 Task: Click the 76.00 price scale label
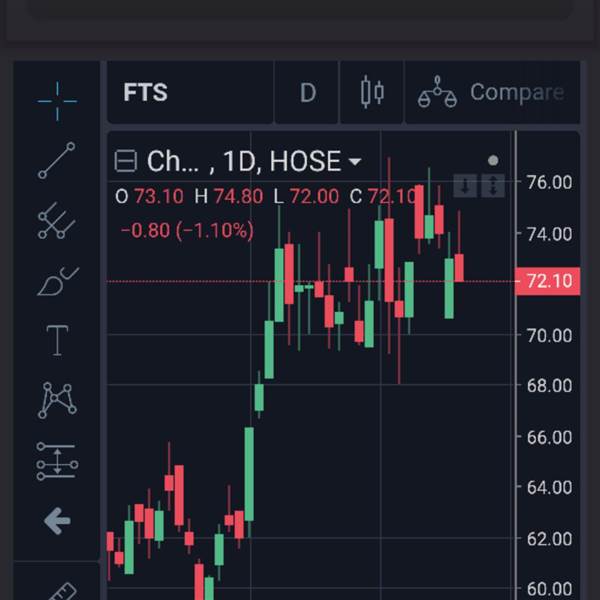click(x=548, y=182)
